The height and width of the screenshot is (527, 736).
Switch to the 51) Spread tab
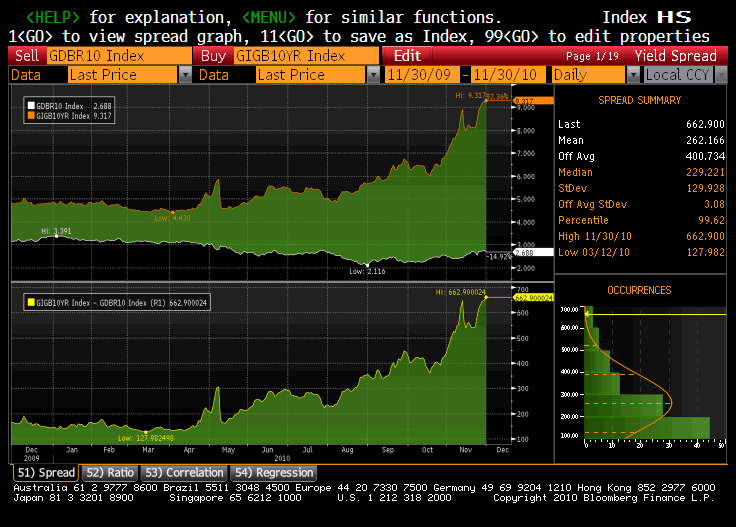pyautogui.click(x=44, y=472)
